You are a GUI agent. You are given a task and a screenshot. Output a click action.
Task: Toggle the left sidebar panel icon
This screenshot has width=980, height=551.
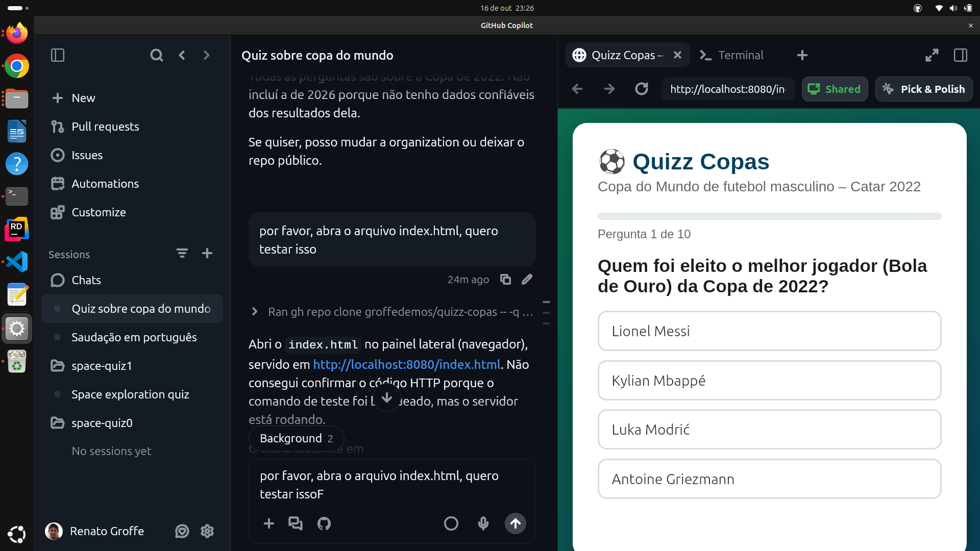pos(58,55)
